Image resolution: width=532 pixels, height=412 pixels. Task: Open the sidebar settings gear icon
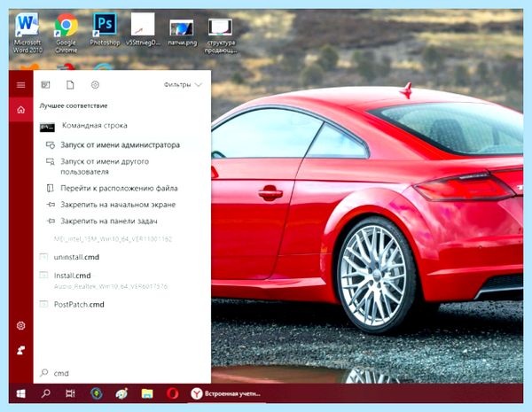click(20, 325)
